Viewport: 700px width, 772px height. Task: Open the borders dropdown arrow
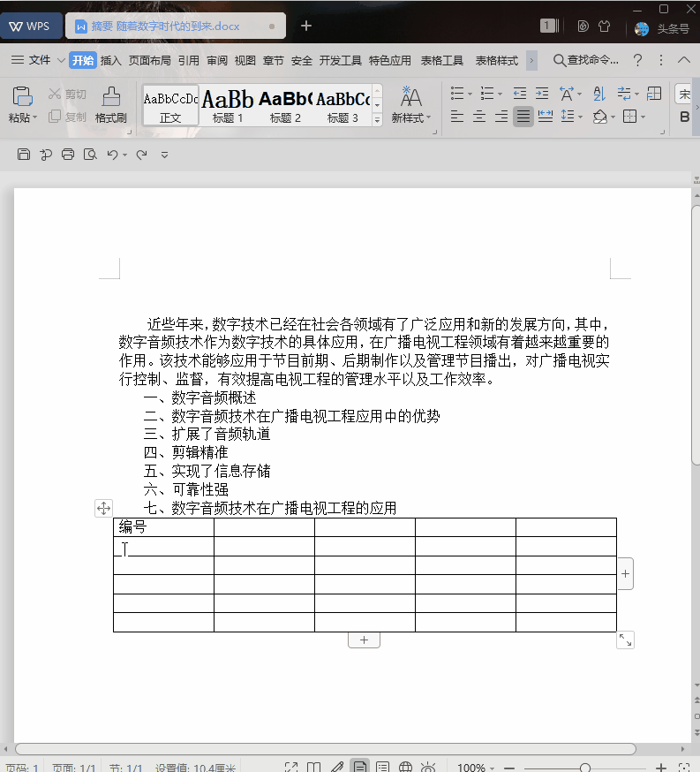coord(643,117)
